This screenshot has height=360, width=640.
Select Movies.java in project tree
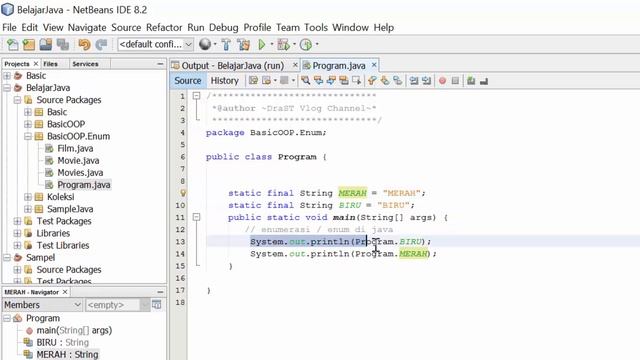coord(80,173)
